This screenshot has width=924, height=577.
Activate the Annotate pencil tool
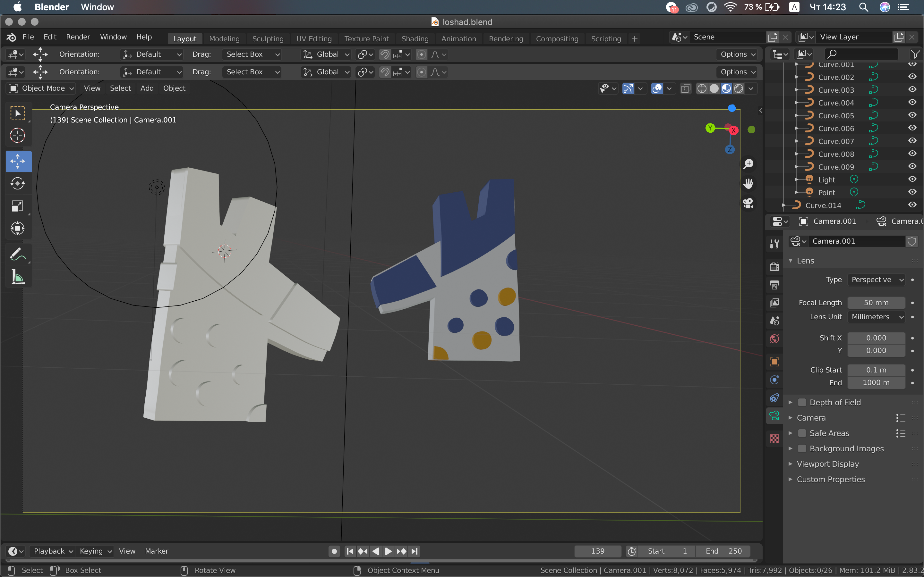tap(18, 255)
